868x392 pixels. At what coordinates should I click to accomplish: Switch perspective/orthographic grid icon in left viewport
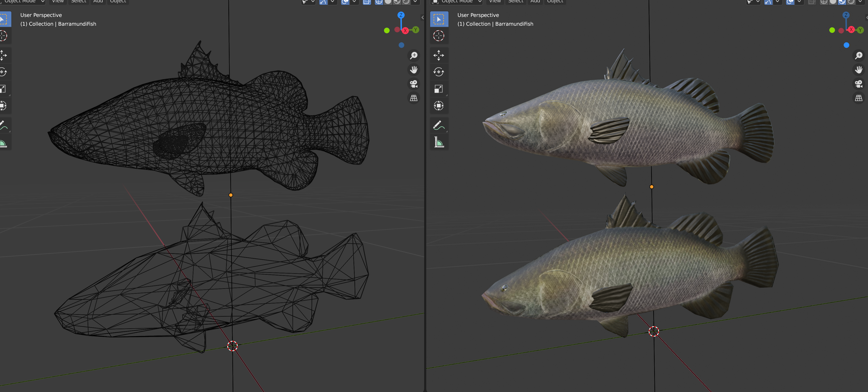click(414, 98)
